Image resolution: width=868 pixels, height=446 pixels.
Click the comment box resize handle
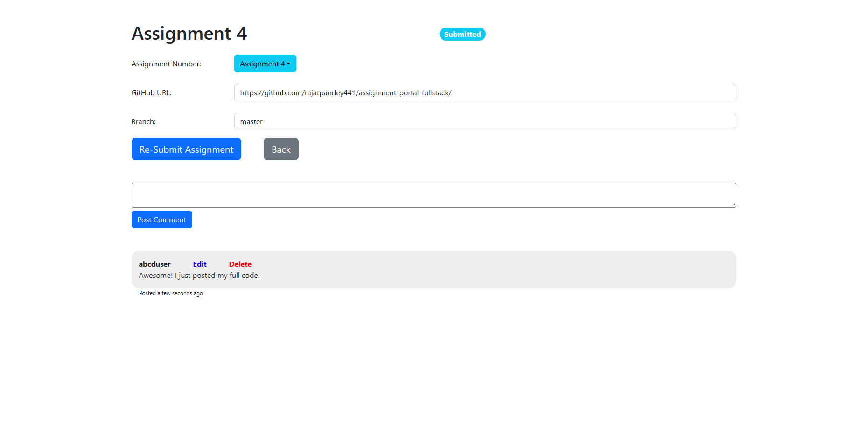pos(733,205)
